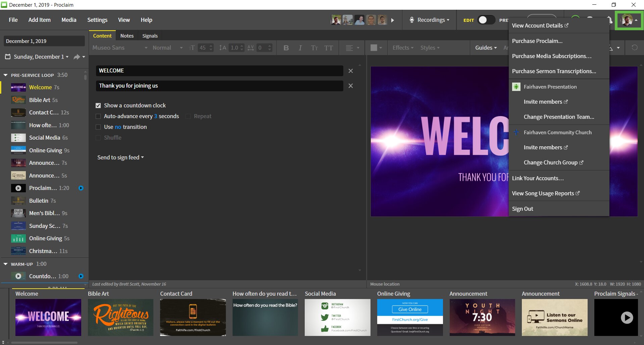The width and height of the screenshot is (644, 345).
Task: Increase the font size stepper
Action: pos(211,46)
